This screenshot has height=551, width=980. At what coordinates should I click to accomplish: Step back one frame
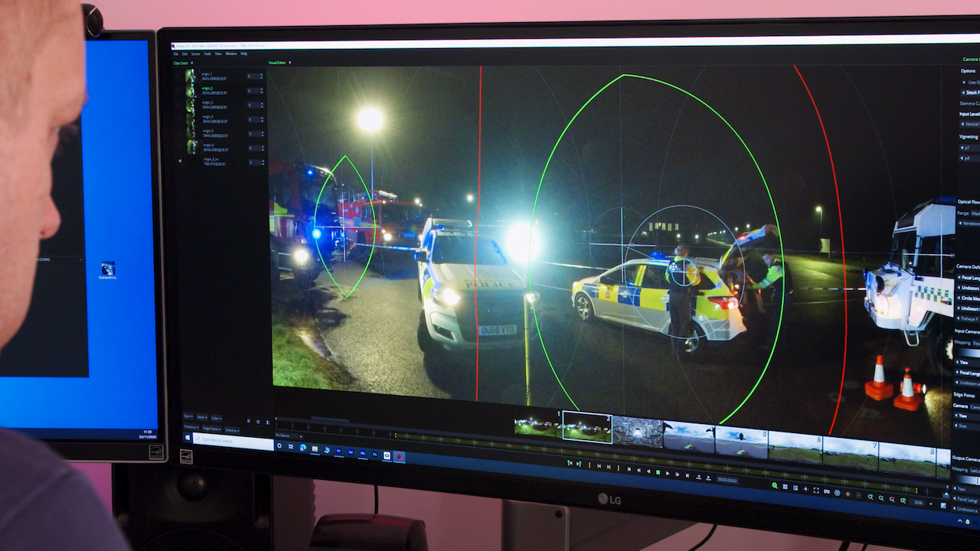(639, 470)
